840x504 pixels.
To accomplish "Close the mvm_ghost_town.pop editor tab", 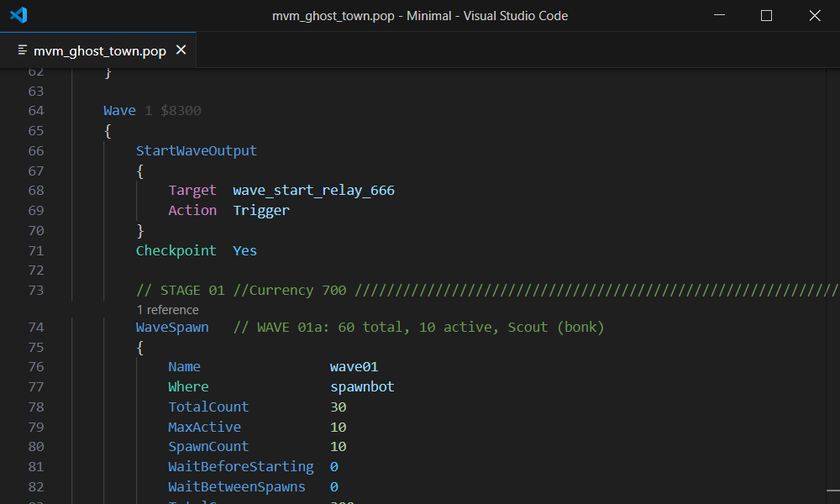I will click(x=181, y=51).
